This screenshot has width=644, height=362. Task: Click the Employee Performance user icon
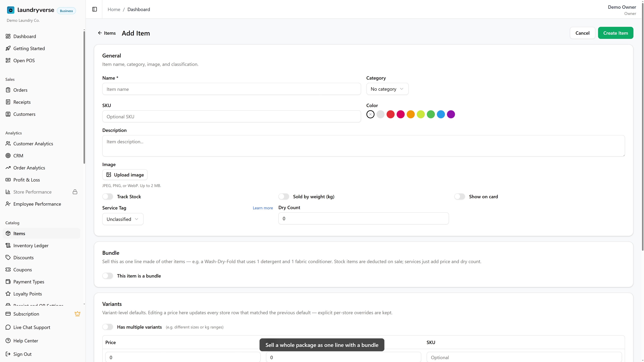8,204
